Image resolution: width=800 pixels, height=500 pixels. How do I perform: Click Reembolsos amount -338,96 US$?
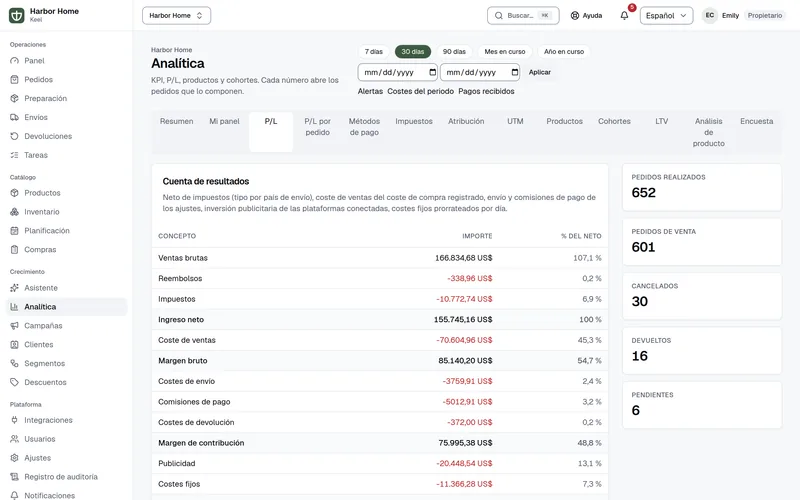pyautogui.click(x=469, y=279)
